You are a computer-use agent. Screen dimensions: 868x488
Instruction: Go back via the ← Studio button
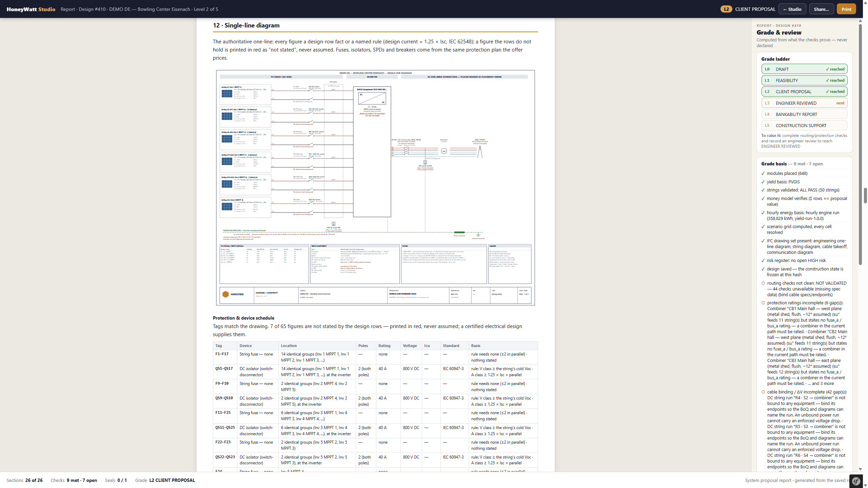tap(792, 9)
